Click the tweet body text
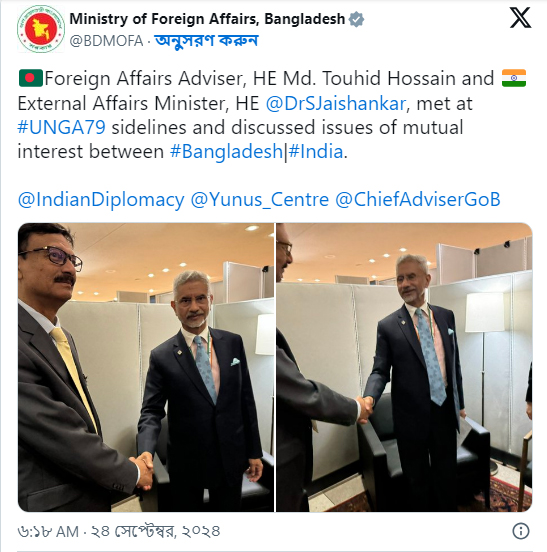Screen dimensions: 547x552 [x=272, y=115]
